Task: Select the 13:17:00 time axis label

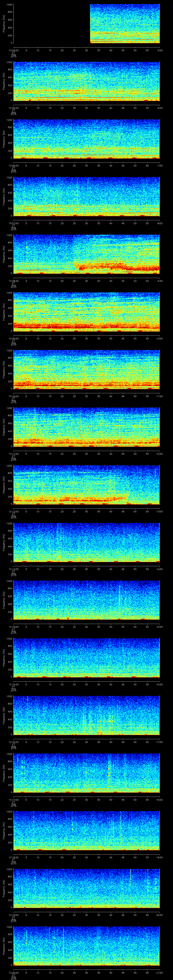Action: point(13,800)
